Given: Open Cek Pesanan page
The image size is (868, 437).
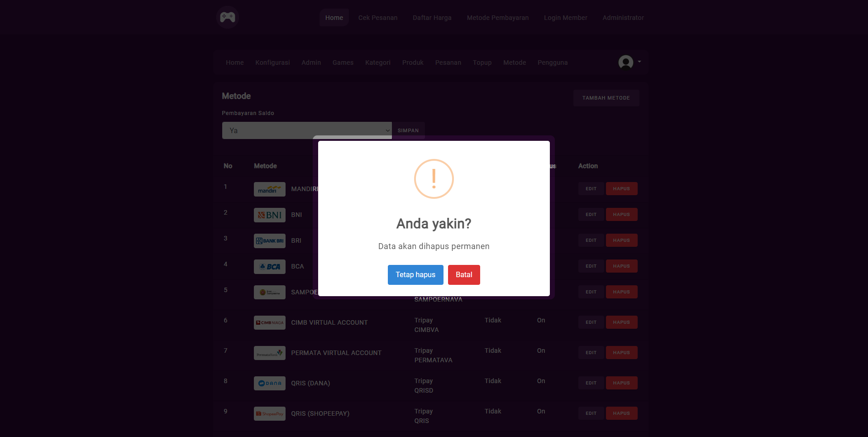Looking at the screenshot, I should click(x=378, y=18).
